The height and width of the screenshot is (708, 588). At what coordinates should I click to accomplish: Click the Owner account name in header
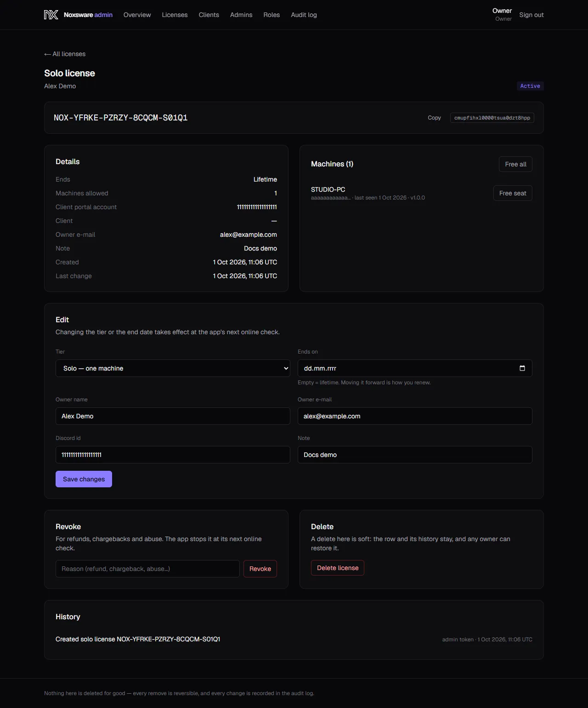502,11
